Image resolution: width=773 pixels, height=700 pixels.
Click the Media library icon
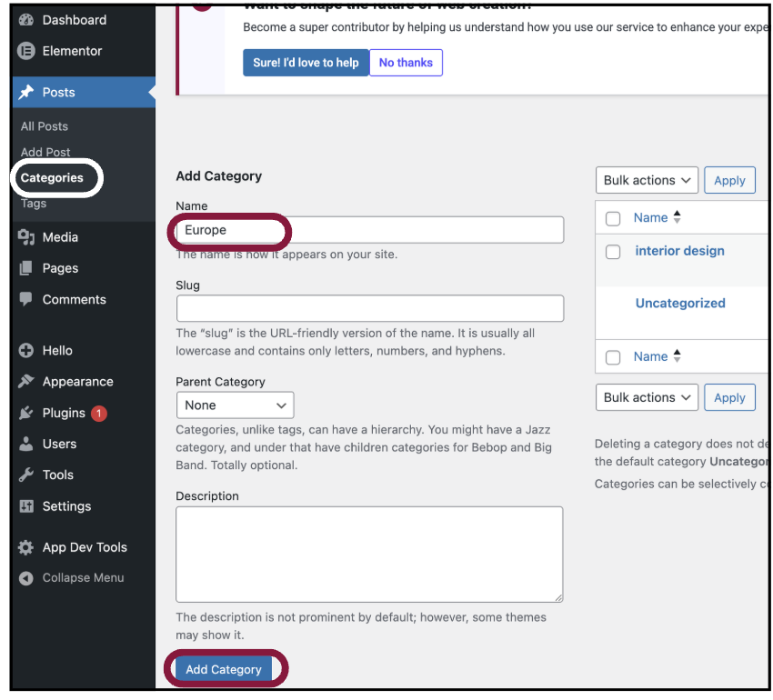[26, 237]
